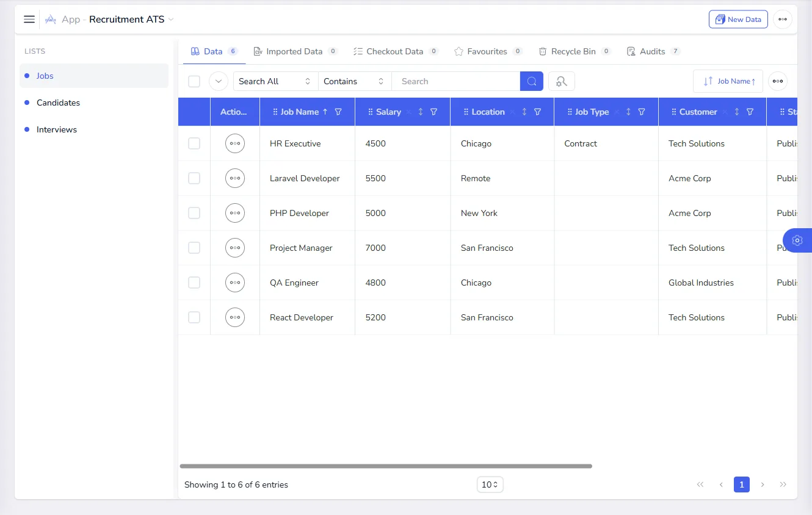Viewport: 812px width, 515px height.
Task: Filter the Job Type column
Action: point(642,112)
